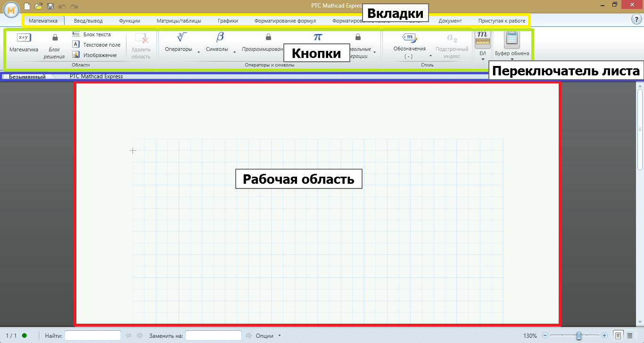644x343 pixels.
Task: Click the ЕИ units ruler icon
Action: tap(483, 39)
